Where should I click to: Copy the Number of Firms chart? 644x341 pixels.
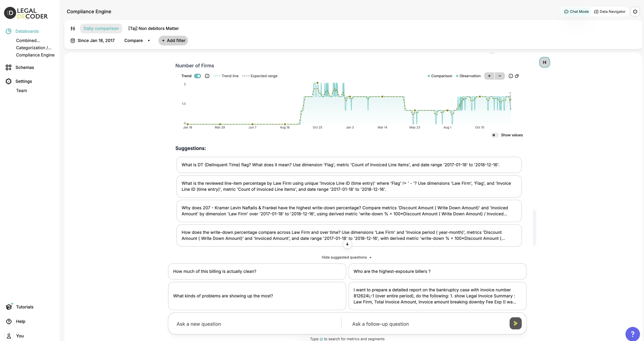[x=517, y=76]
